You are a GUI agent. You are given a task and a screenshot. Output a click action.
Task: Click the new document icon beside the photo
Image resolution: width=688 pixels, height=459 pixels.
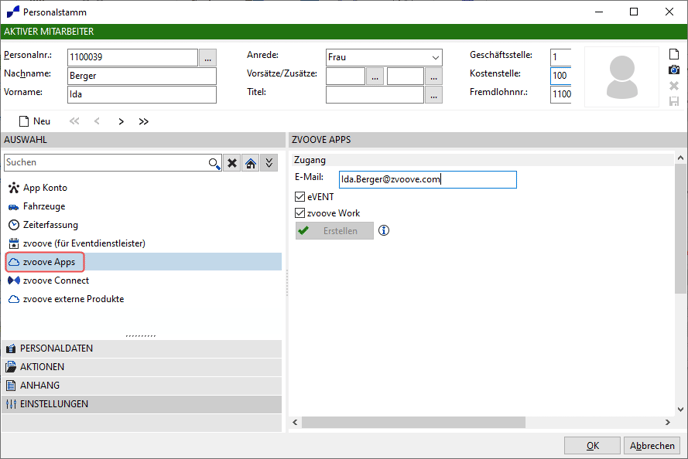674,54
